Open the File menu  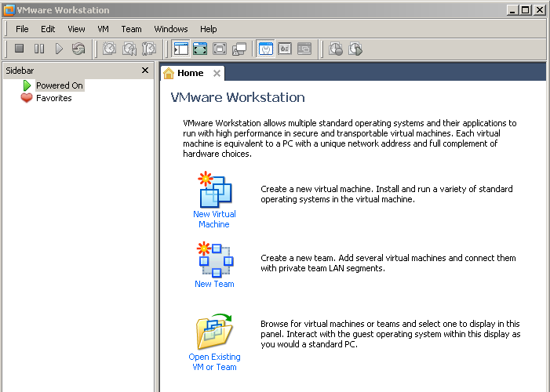[22, 29]
